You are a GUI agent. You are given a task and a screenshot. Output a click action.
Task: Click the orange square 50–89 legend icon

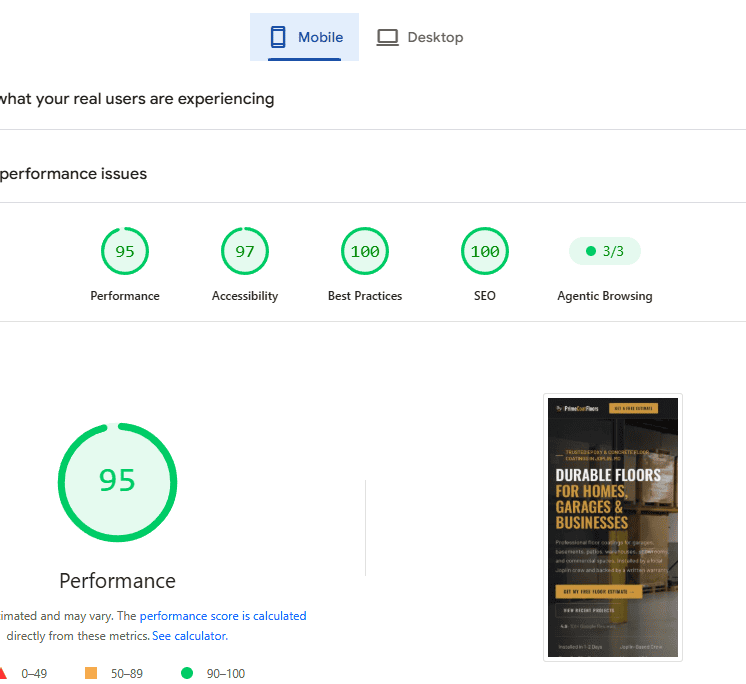(91, 673)
